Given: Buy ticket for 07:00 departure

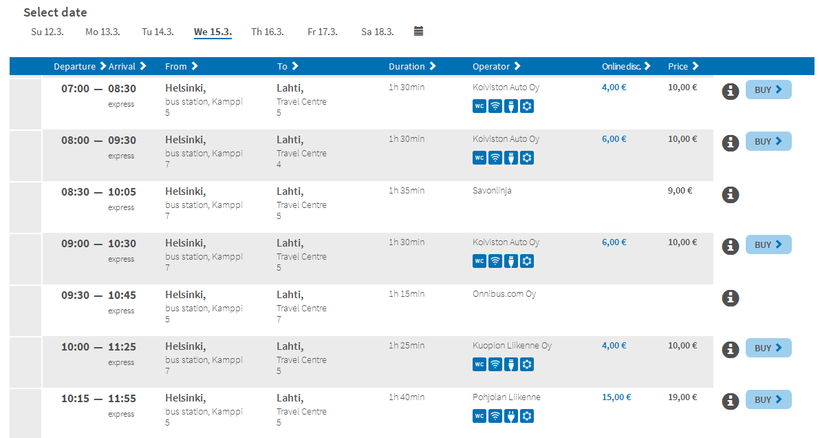Looking at the screenshot, I should [x=768, y=90].
